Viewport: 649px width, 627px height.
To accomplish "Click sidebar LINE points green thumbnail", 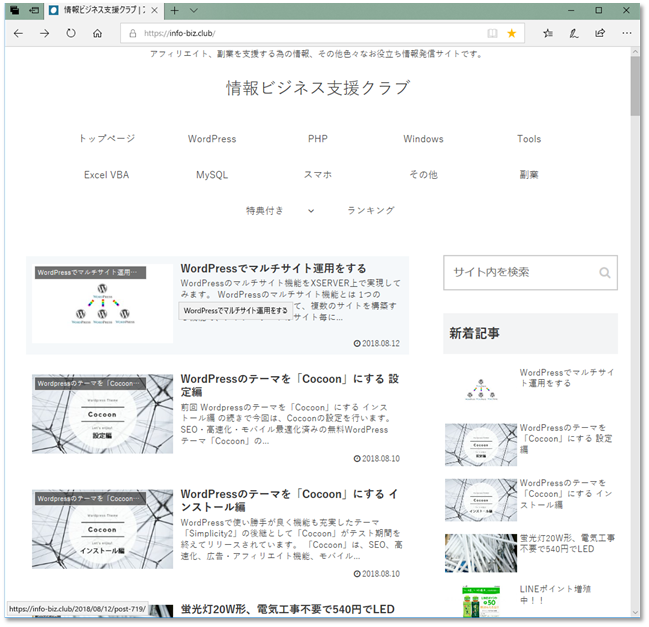I will coord(481,601).
